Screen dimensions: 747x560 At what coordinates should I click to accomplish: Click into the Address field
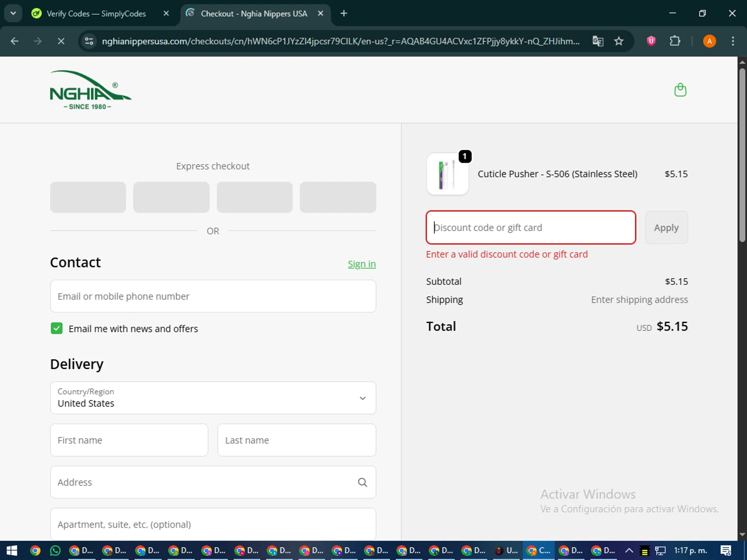tap(213, 482)
